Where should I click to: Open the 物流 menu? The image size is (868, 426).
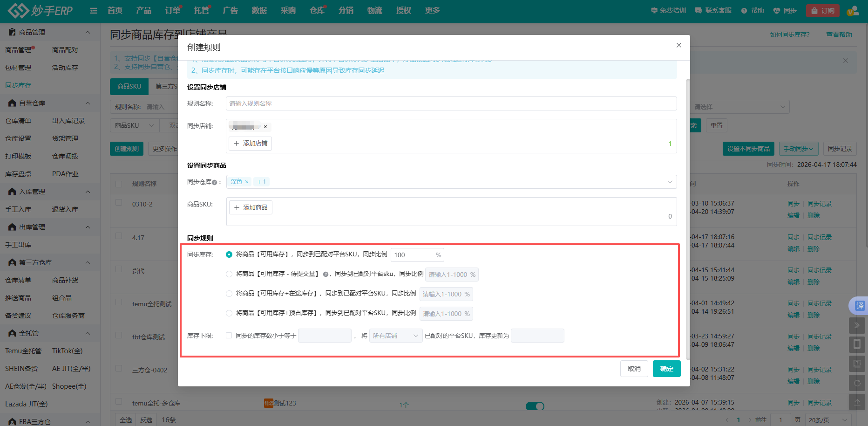[x=375, y=10]
